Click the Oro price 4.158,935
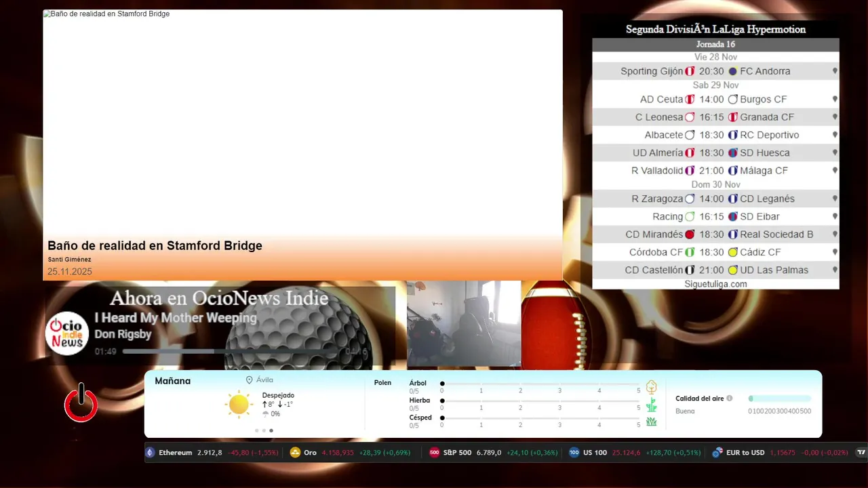The height and width of the screenshot is (488, 868). (x=338, y=453)
